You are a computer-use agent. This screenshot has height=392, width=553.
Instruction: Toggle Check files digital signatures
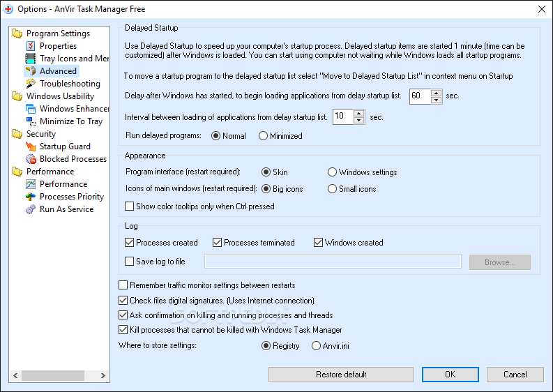pos(123,300)
